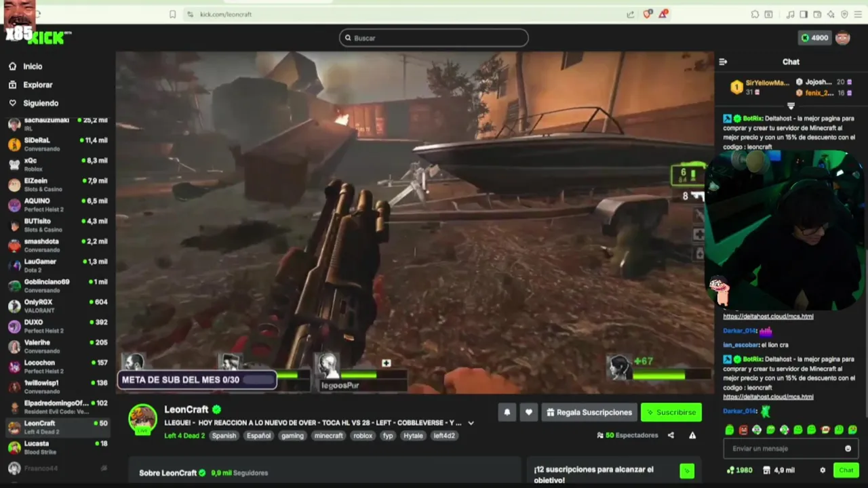This screenshot has height=488, width=868.
Task: Insert the red angry emote
Action: [x=743, y=430]
